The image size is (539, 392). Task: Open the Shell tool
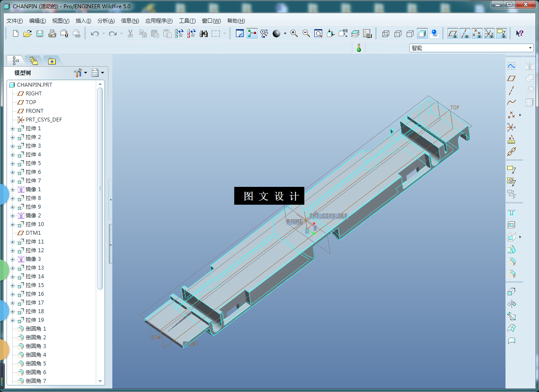[x=512, y=225]
